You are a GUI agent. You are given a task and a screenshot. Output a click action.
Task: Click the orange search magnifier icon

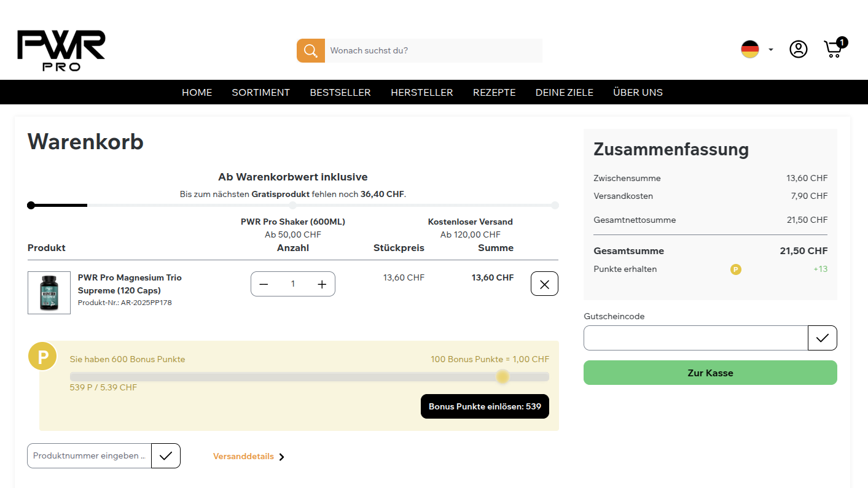point(311,50)
